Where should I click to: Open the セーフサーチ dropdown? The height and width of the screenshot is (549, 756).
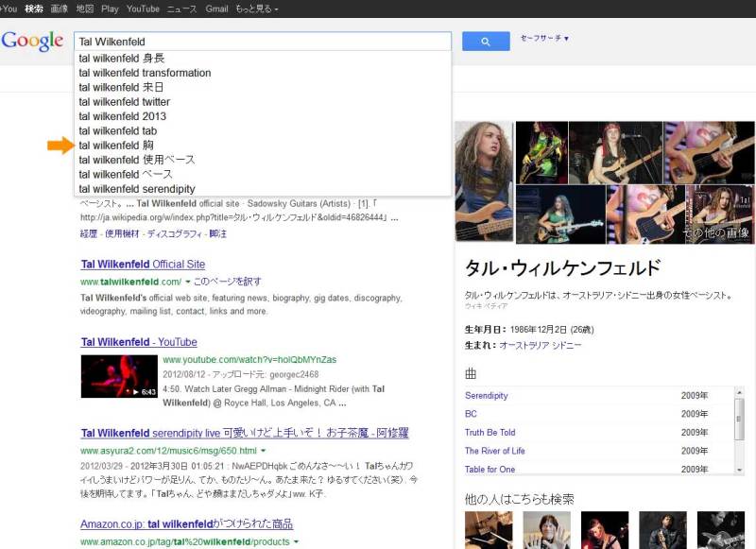pos(544,38)
